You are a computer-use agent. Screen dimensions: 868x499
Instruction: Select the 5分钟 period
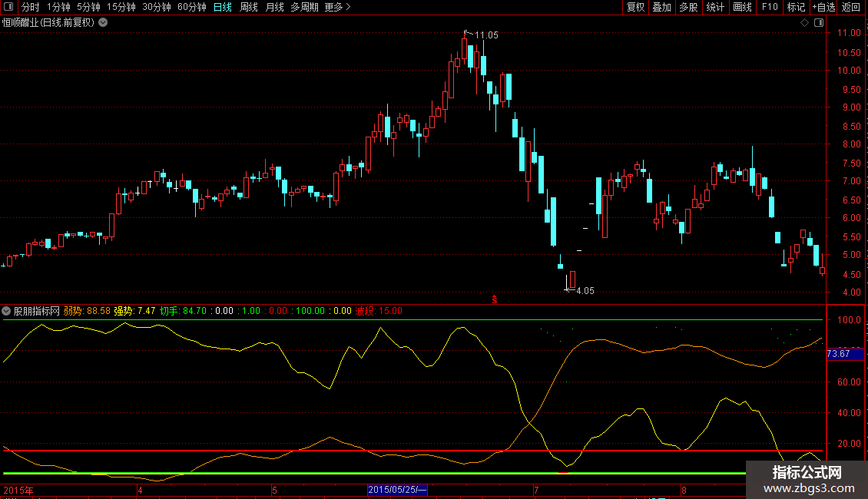tap(88, 7)
